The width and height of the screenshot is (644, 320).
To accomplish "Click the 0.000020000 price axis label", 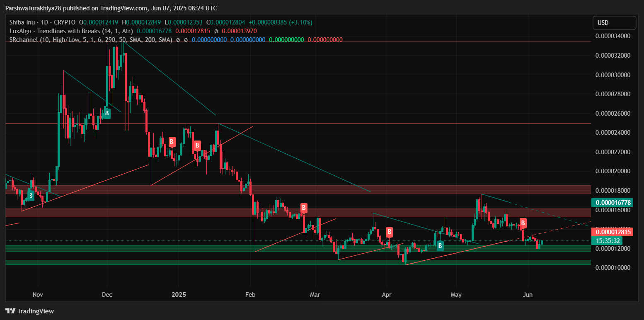I will click(x=613, y=171).
